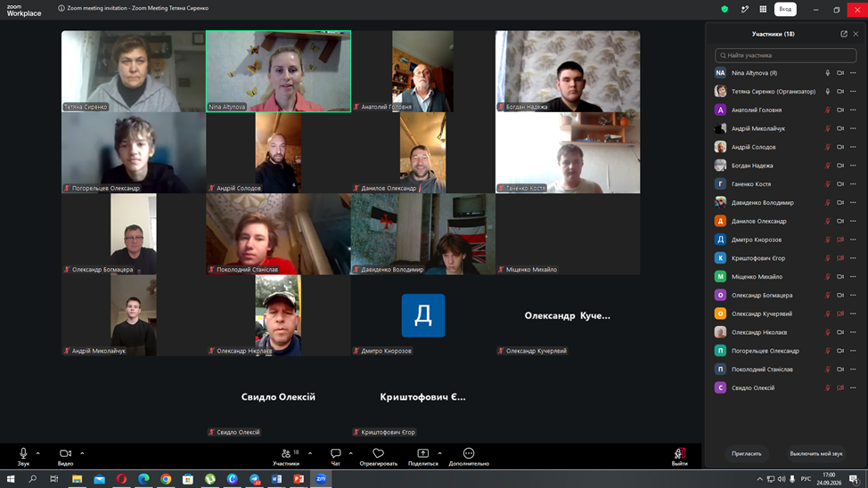Open PowerPoint from the taskbar
Screen dimensions: 868x488
click(x=299, y=479)
